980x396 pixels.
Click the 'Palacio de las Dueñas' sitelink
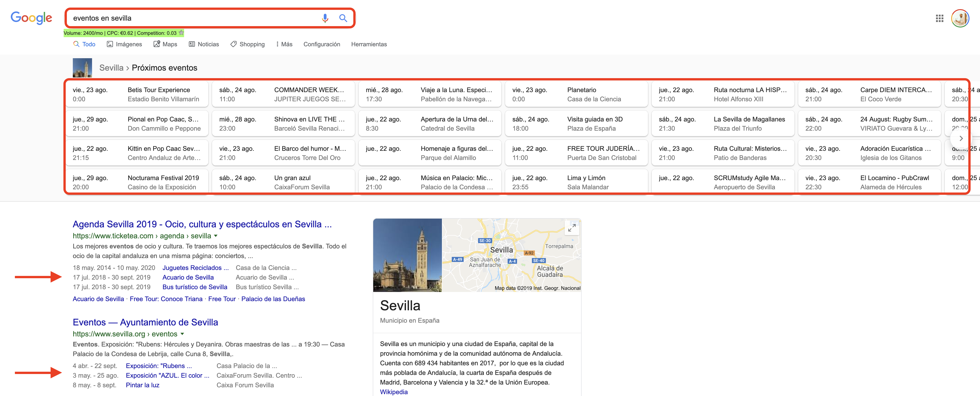(273, 299)
